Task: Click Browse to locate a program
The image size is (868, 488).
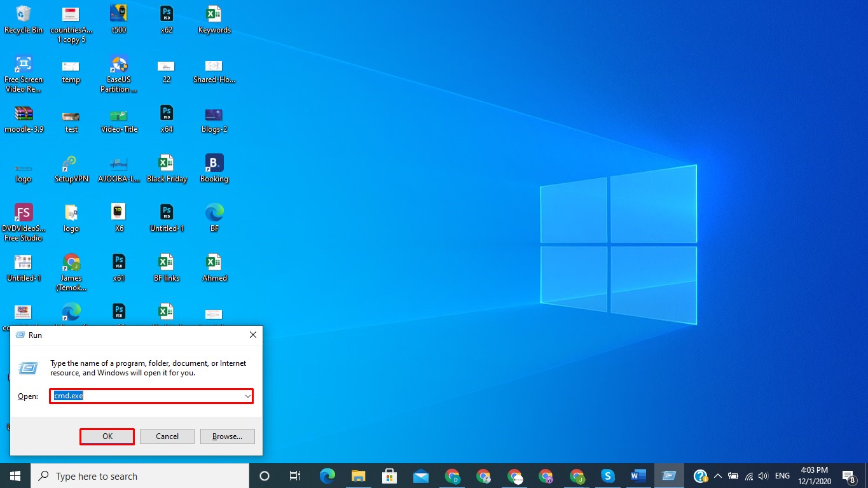Action: (x=227, y=436)
